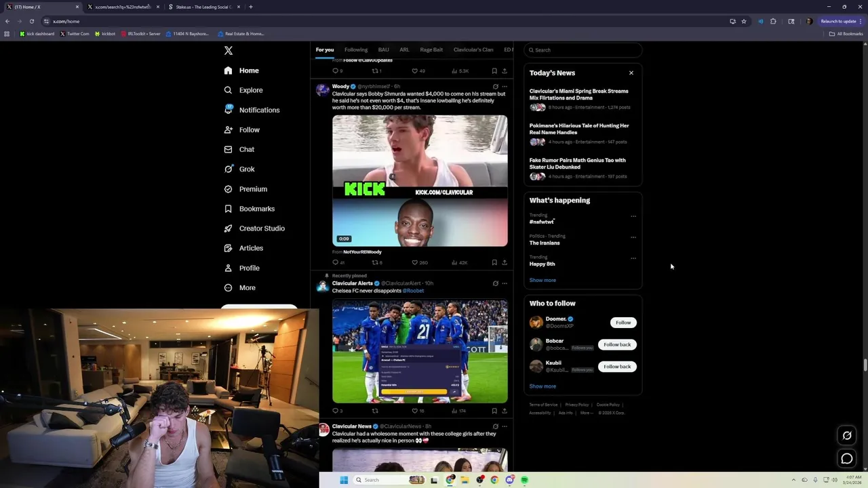
Task: Open the Home page from sidebar
Action: (x=241, y=70)
